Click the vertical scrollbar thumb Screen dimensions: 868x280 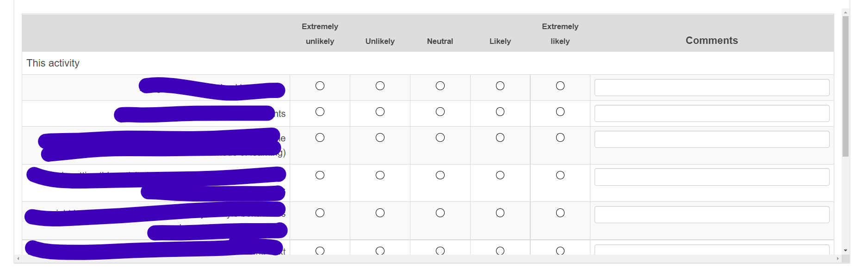pos(845,87)
